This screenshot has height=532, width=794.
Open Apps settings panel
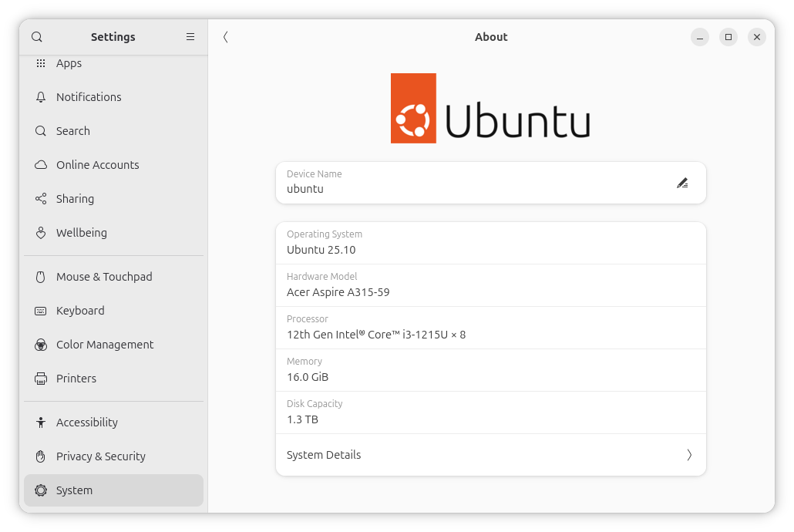[x=69, y=63]
